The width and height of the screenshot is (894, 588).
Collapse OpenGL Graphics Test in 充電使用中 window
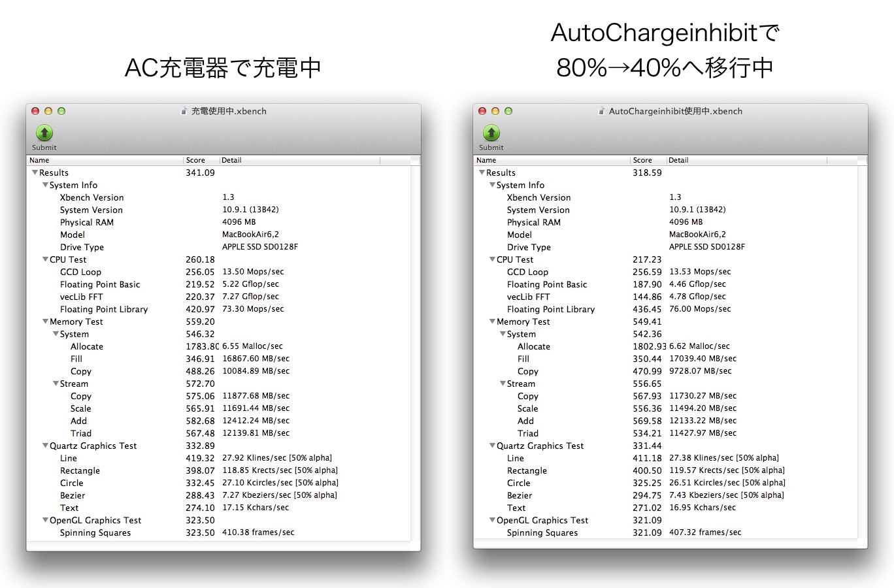pyautogui.click(x=45, y=520)
